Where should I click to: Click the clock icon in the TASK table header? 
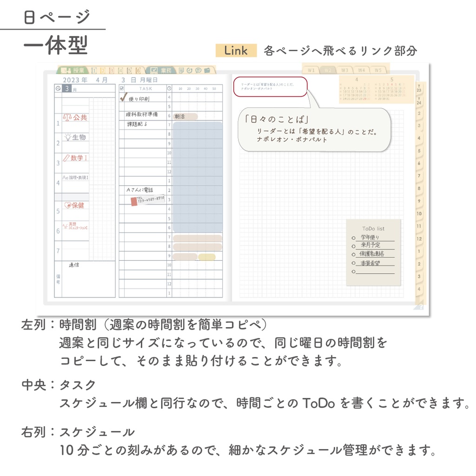[x=169, y=88]
